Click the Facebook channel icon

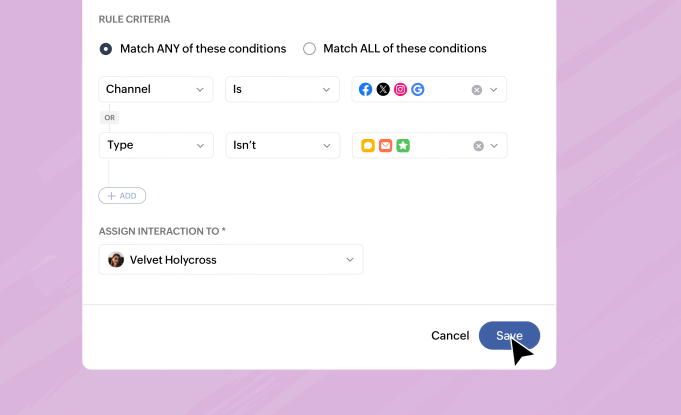point(365,89)
